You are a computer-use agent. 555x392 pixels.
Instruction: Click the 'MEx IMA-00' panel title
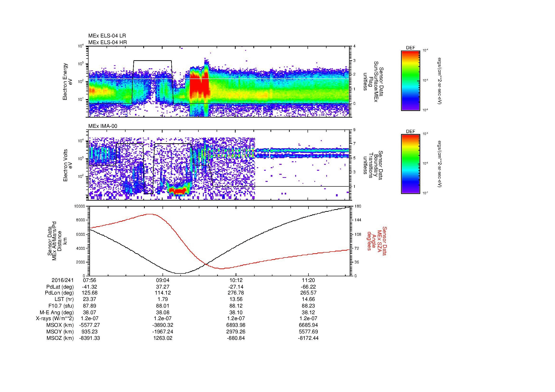coord(103,126)
